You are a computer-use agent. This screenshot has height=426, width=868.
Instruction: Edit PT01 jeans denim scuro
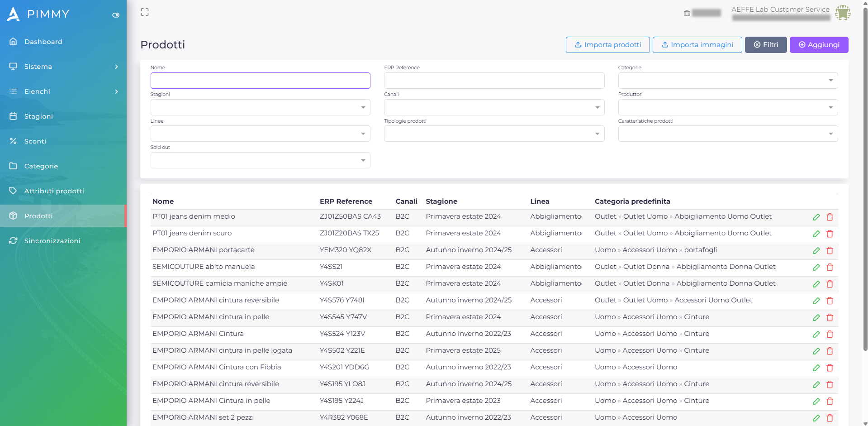coord(816,234)
